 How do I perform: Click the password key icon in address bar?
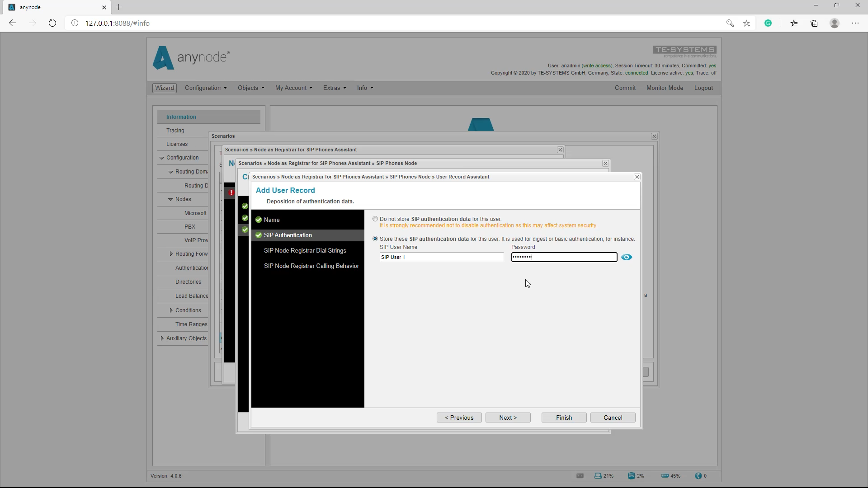[x=730, y=23]
